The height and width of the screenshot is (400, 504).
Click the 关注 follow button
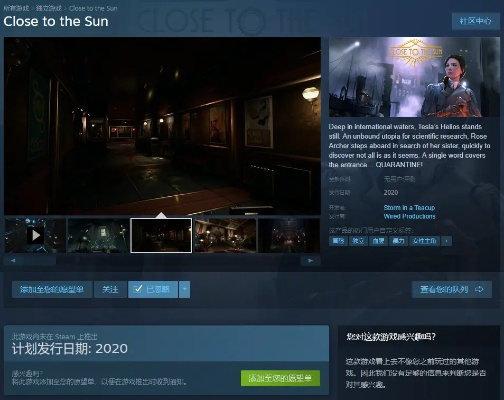coord(110,289)
